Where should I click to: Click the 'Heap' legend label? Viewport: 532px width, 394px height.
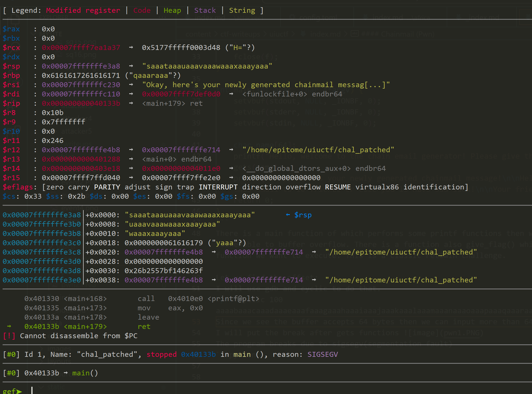pos(172,10)
